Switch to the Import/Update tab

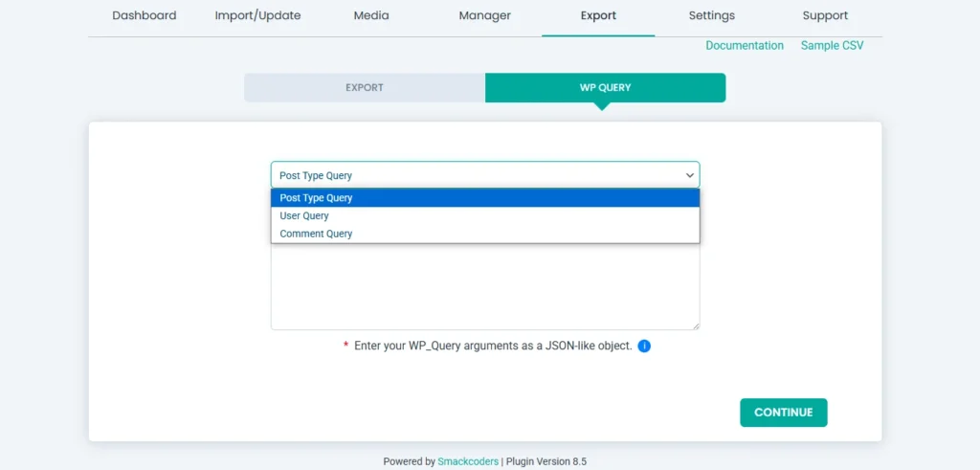click(257, 15)
